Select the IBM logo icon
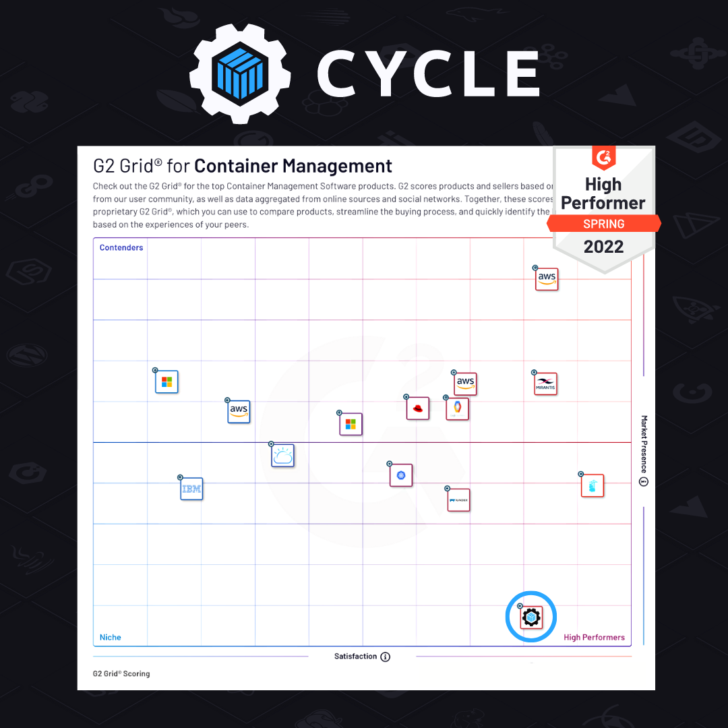 (x=191, y=489)
